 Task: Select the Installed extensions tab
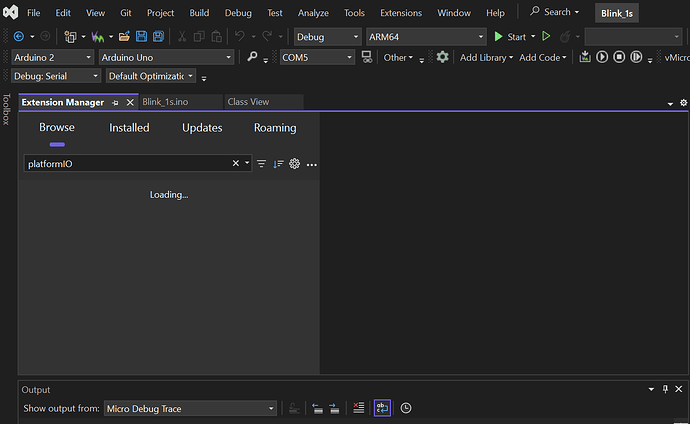point(129,128)
